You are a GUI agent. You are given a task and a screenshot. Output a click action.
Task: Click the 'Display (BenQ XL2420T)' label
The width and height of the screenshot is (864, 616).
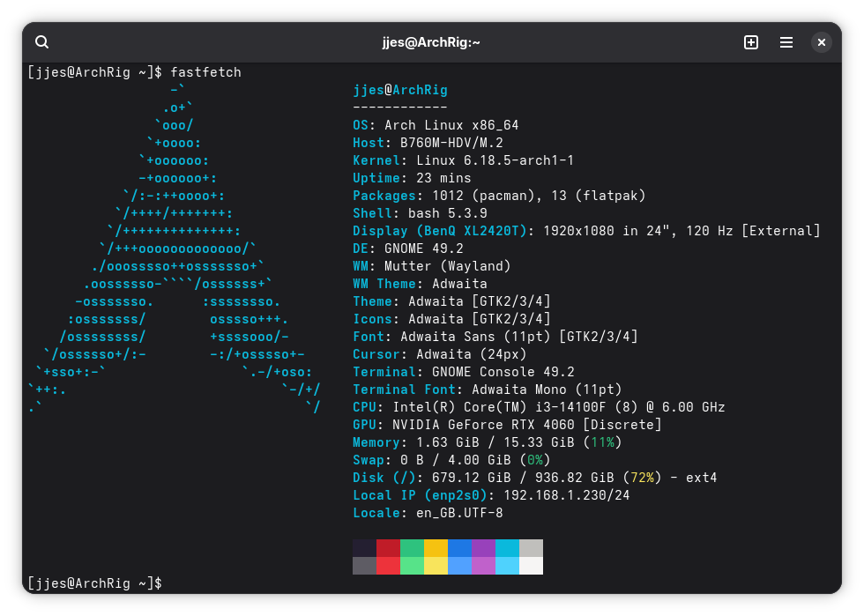click(x=440, y=231)
